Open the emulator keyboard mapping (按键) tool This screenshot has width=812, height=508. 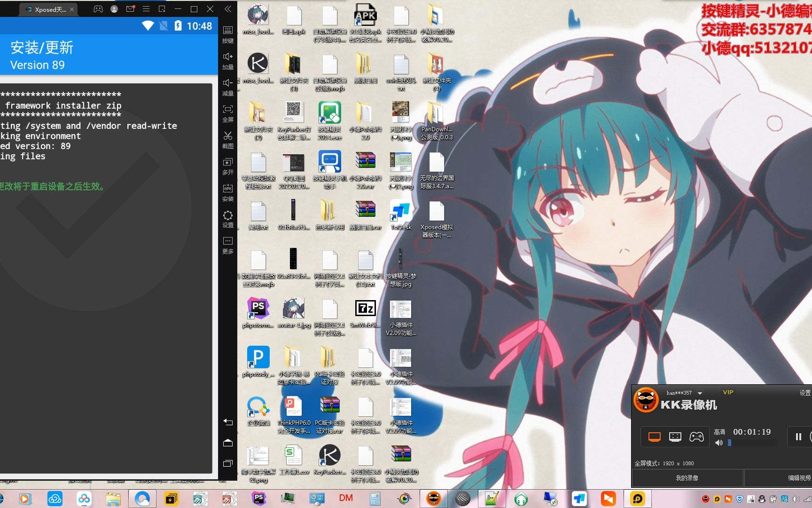click(228, 34)
